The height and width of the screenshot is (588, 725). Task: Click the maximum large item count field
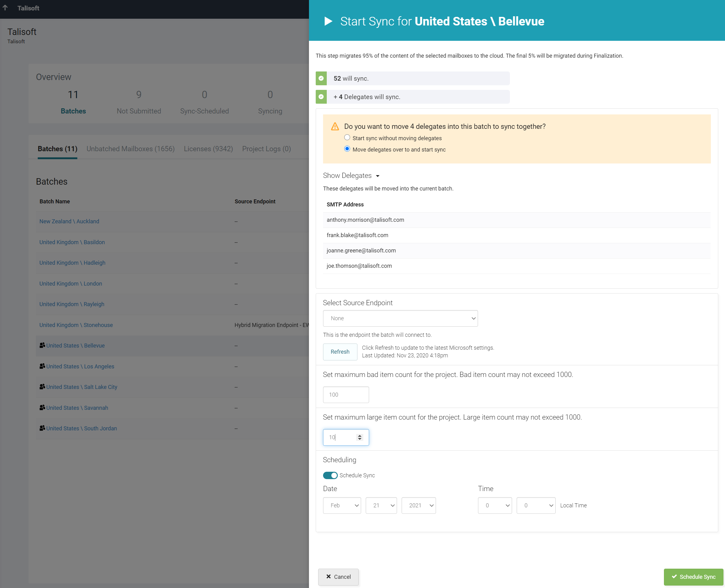(346, 437)
